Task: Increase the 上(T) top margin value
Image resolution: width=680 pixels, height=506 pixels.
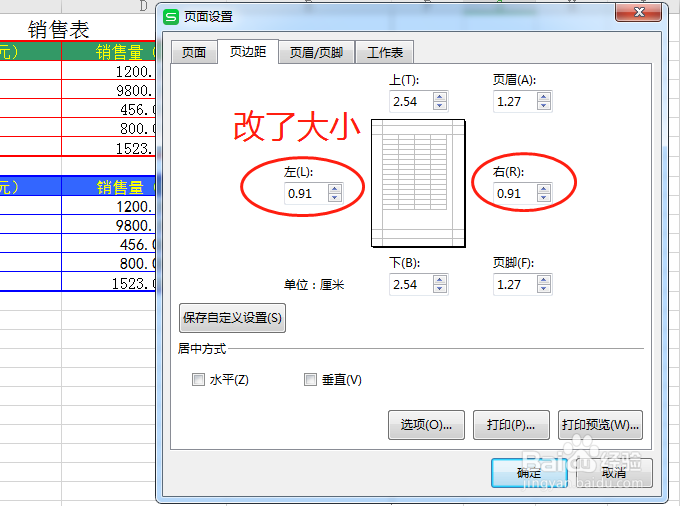Action: tap(440, 97)
